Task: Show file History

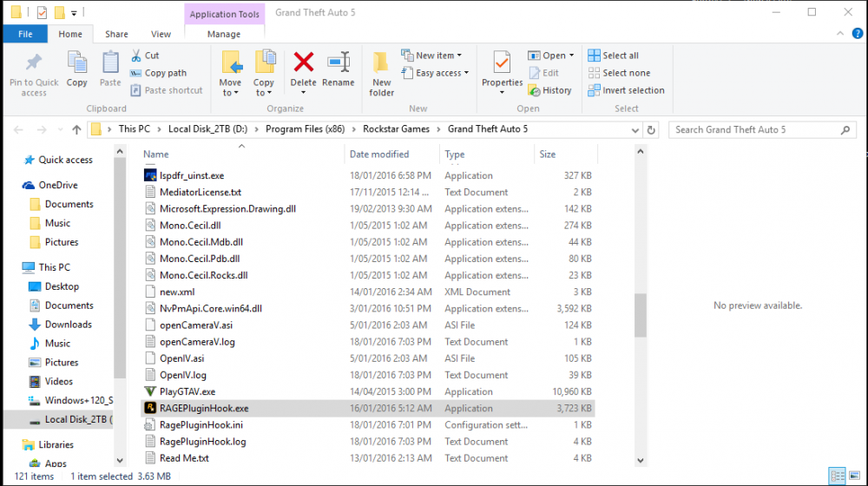Action: (x=549, y=90)
